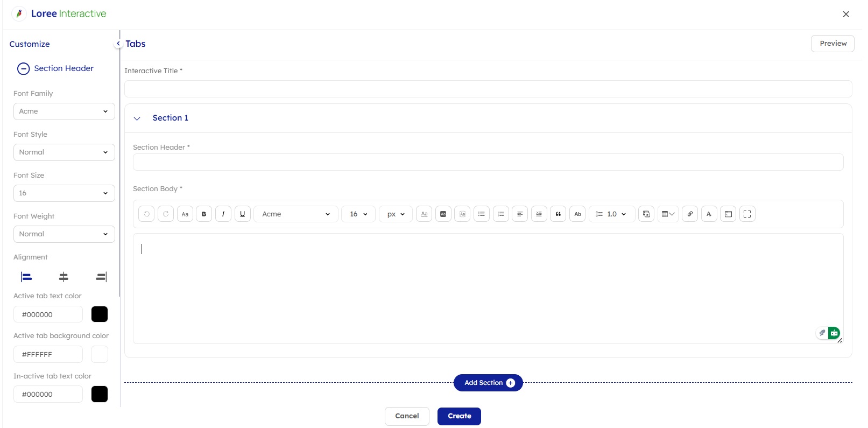Open the table insert menu

tap(668, 214)
